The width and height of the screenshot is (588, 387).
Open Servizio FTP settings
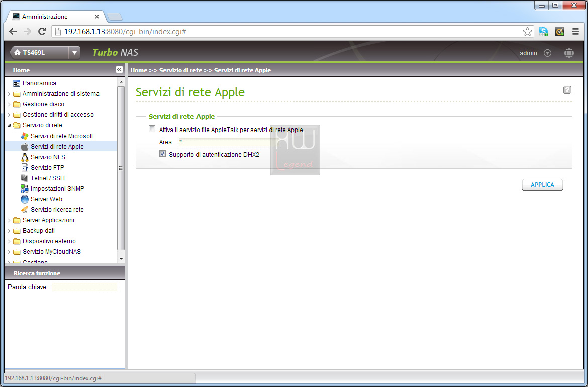pos(47,168)
